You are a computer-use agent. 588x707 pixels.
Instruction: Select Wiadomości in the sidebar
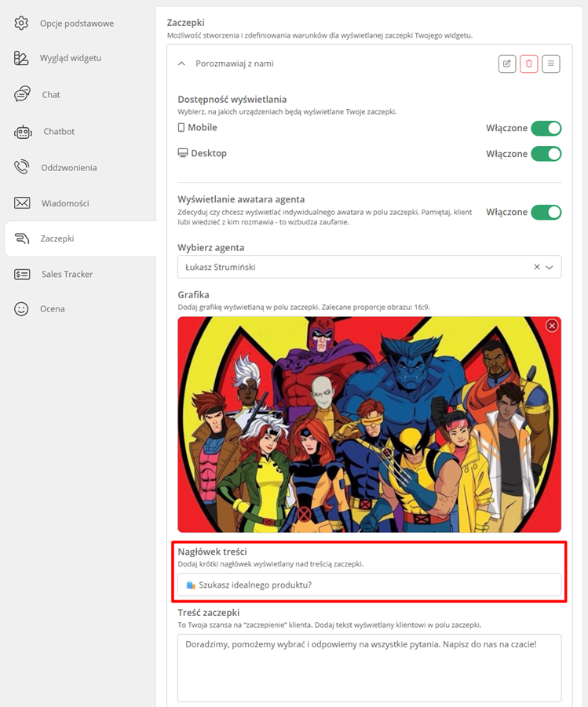(x=65, y=203)
